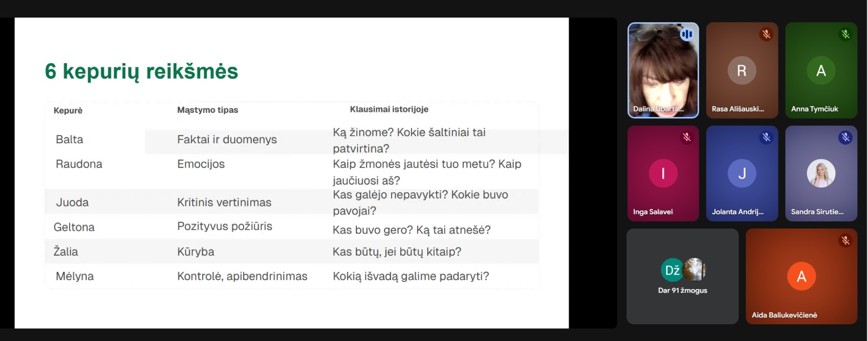The width and height of the screenshot is (868, 341).
Task: Click the Aida Baliukevičienė name label
Action: pyautogui.click(x=784, y=315)
